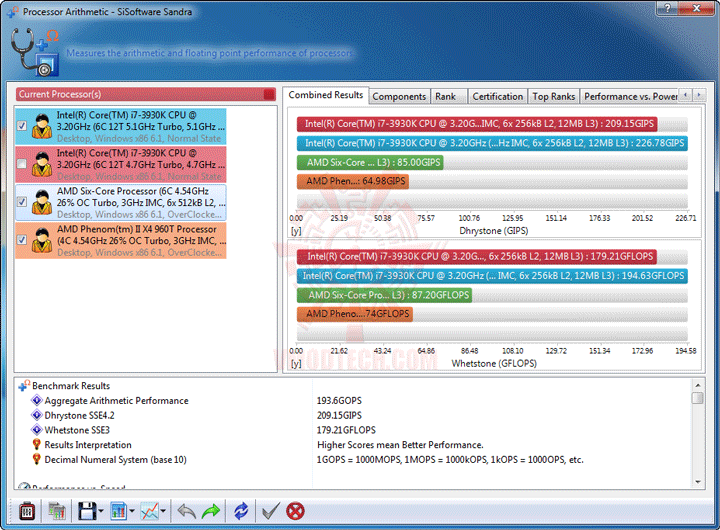The image size is (720, 530).
Task: Click user icon of AMD Six-Core entry
Action: tap(42, 203)
